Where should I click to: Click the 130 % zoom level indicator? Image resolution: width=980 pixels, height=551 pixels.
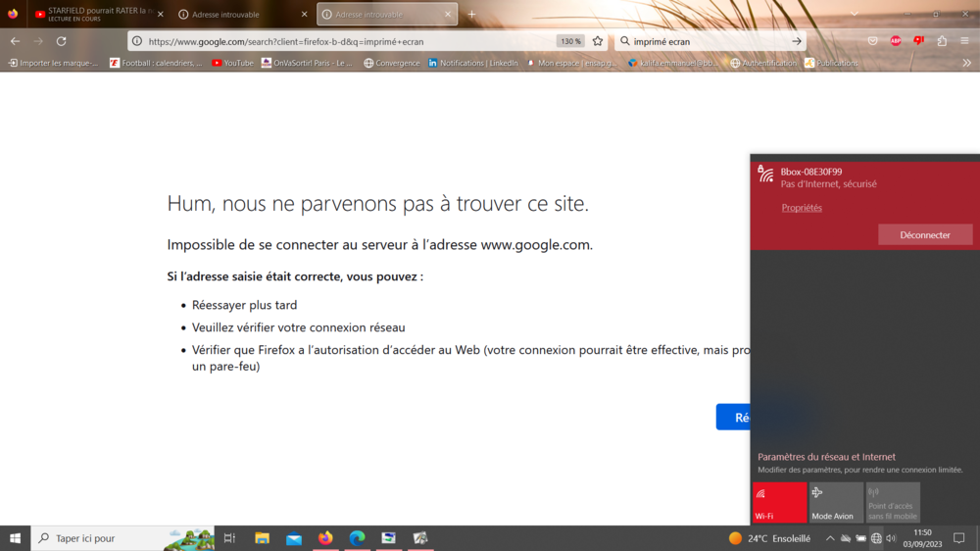click(570, 41)
